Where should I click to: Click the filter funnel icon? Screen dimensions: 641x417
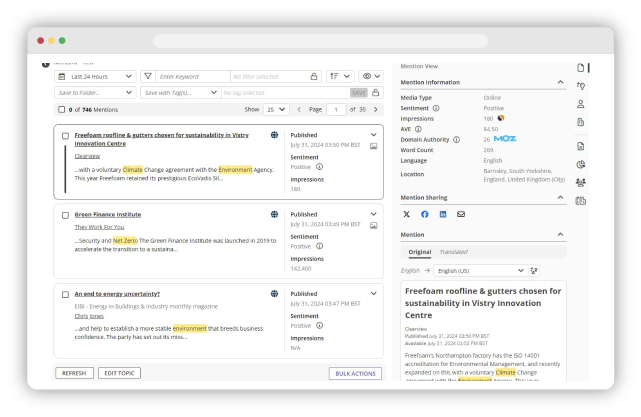tap(148, 76)
